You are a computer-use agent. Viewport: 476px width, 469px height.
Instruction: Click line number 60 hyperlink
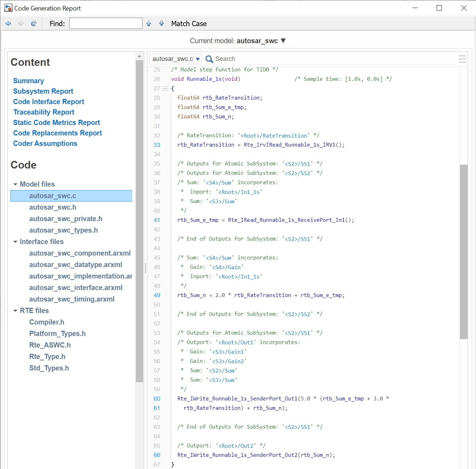pyautogui.click(x=157, y=399)
